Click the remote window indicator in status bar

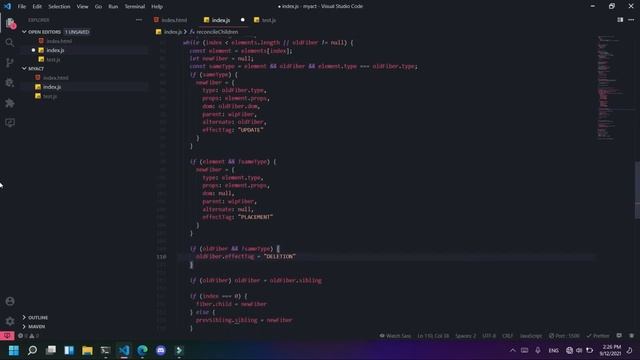7,336
